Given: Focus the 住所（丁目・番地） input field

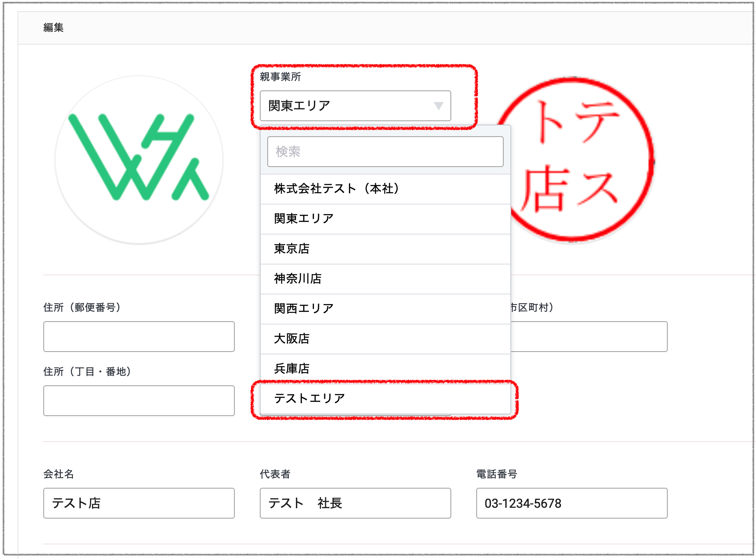Looking at the screenshot, I should [x=139, y=401].
